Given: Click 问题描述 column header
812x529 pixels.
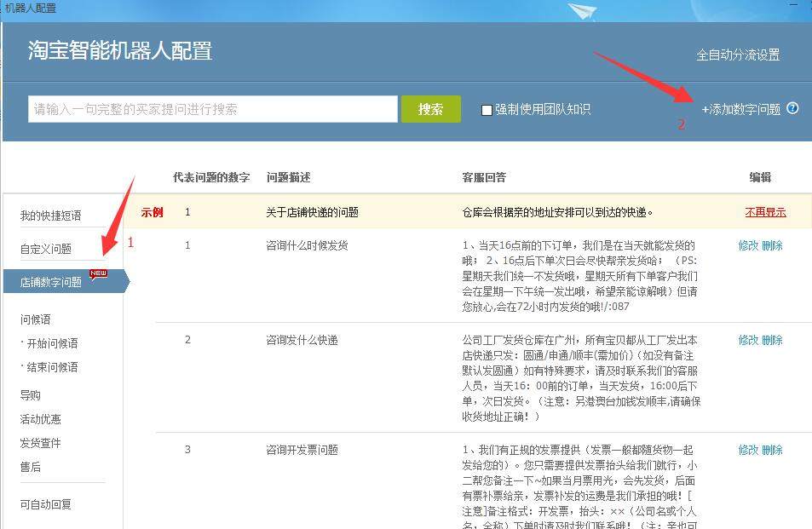Looking at the screenshot, I should point(289,177).
